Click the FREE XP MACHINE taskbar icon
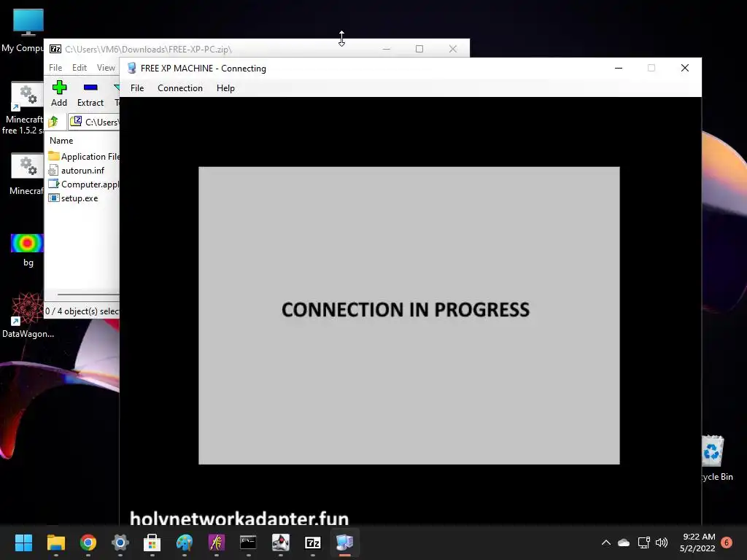 pos(344,542)
